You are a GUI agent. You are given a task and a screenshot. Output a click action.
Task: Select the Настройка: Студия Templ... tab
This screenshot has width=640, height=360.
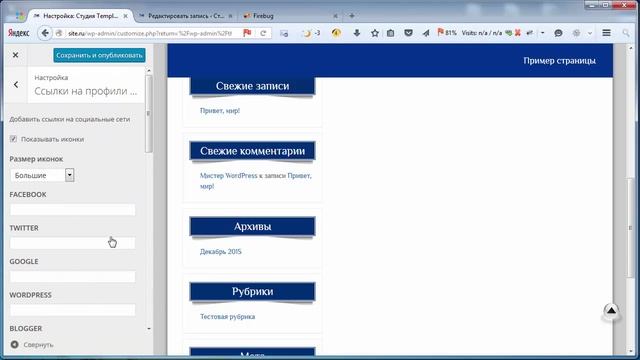click(x=80, y=16)
